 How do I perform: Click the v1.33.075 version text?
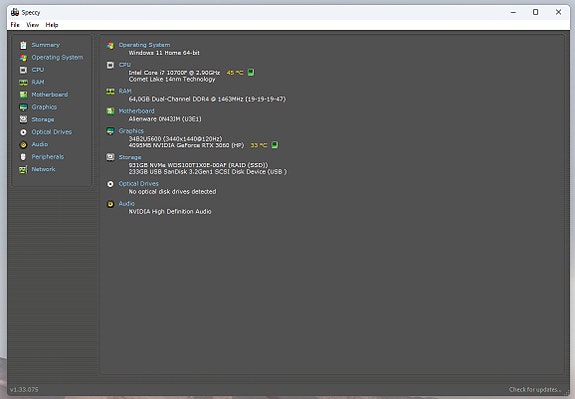24,389
